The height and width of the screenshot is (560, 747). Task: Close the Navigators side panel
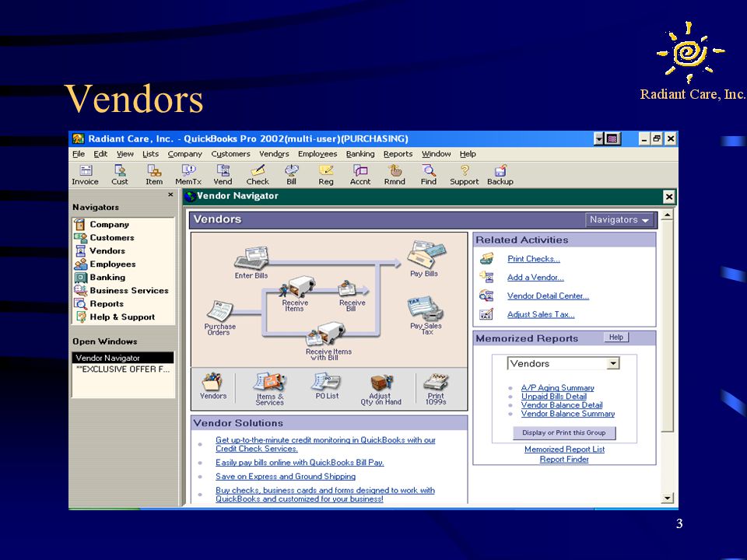170,194
